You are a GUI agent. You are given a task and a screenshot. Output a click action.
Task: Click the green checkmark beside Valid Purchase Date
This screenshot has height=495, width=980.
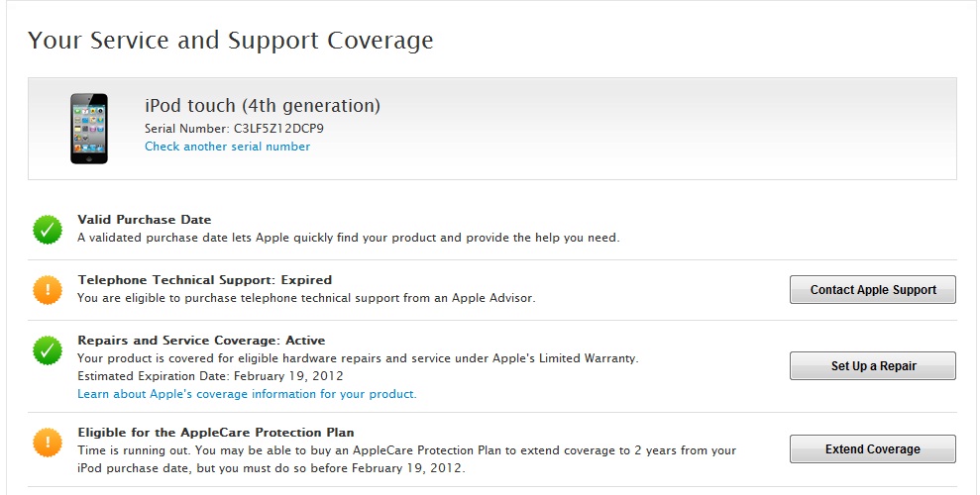(48, 230)
